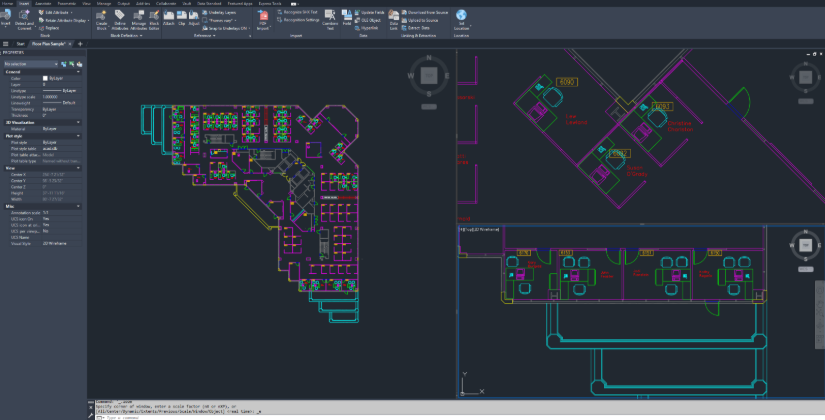Insert an OLE Object

point(368,20)
